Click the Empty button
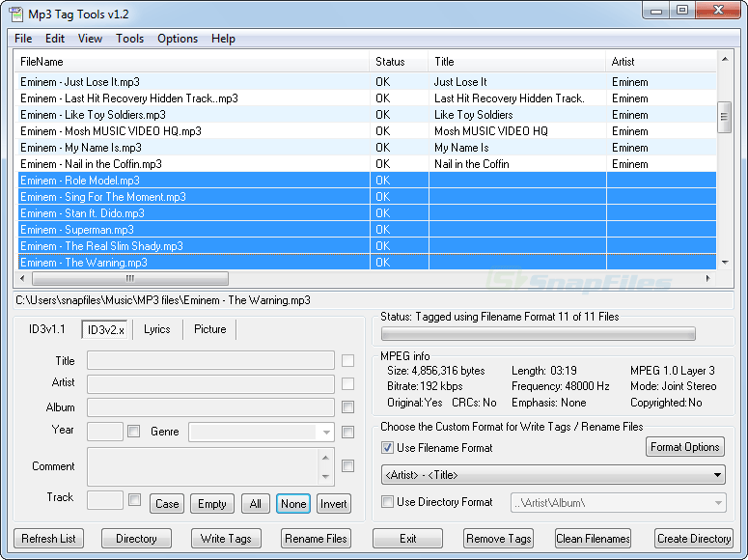748x560 pixels. pos(212,504)
